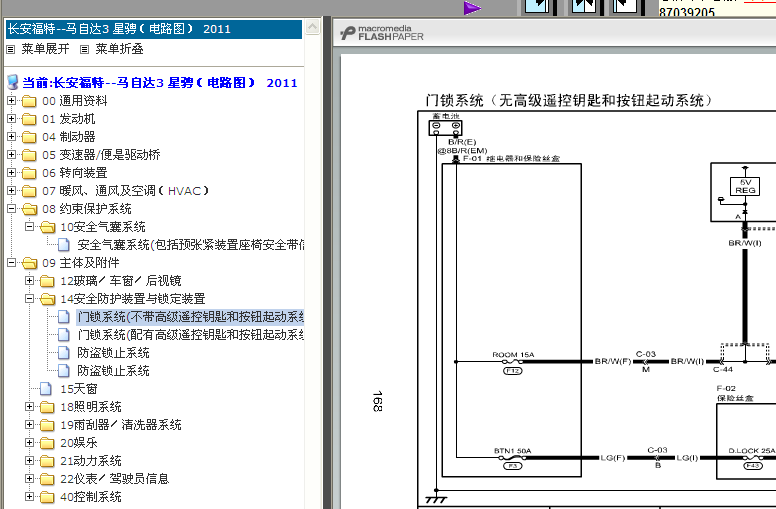
Task: Click the 当前:长安福特--马自达3 星骋 heading link
Action: tap(160, 83)
